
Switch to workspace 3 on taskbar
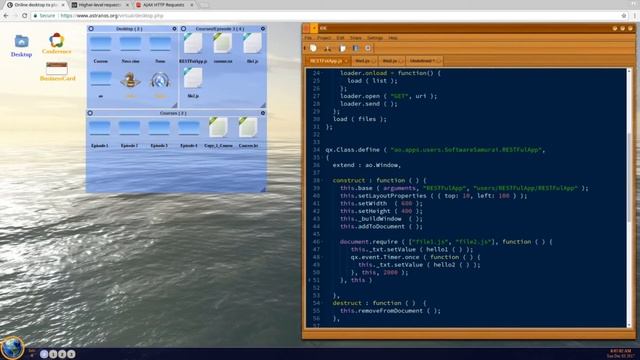click(71, 354)
